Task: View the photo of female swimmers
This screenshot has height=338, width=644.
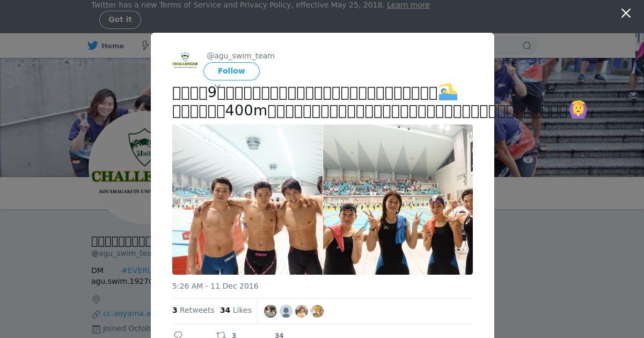Action: (398, 200)
